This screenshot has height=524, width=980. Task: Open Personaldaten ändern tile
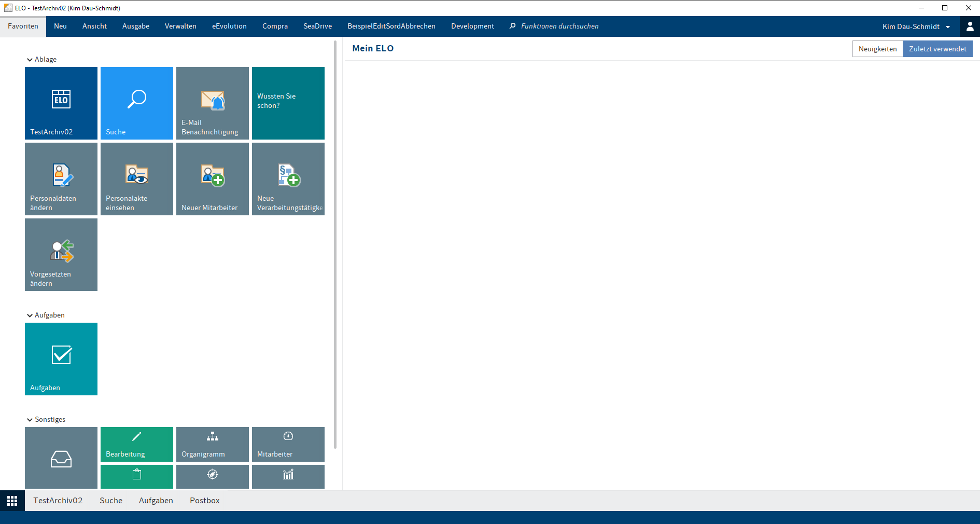pyautogui.click(x=61, y=179)
